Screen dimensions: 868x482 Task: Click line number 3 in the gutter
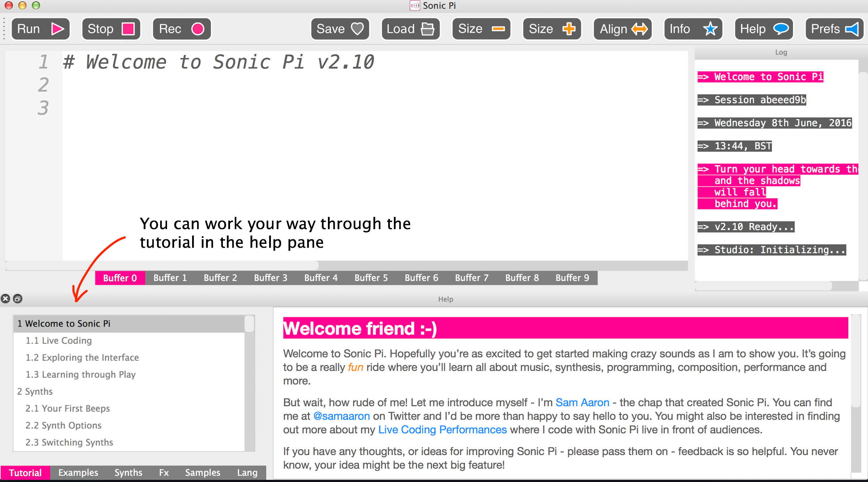pos(43,108)
